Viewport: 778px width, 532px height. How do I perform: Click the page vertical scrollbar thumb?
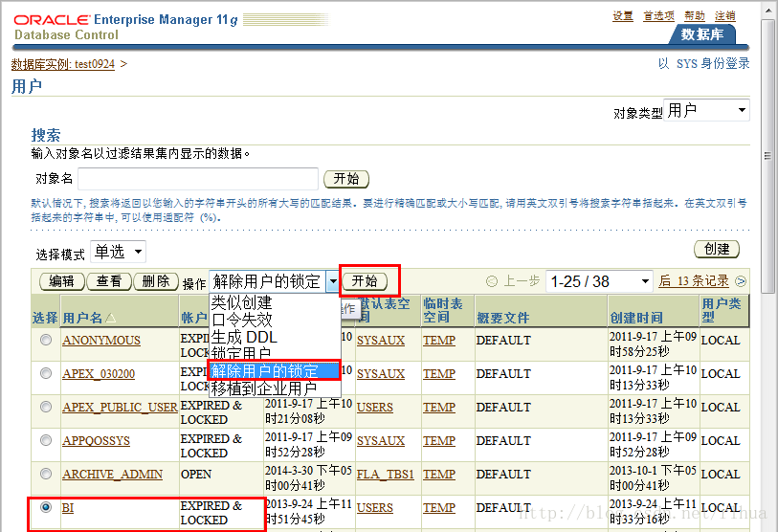[x=767, y=156]
